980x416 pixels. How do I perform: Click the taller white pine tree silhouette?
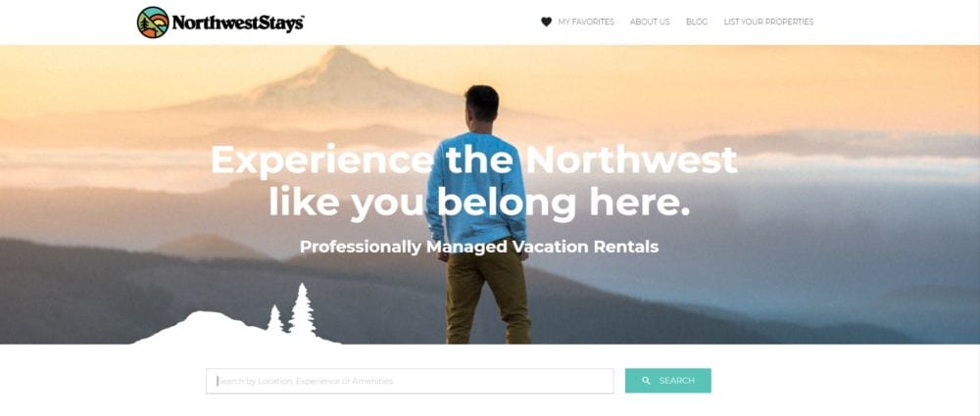click(x=302, y=311)
